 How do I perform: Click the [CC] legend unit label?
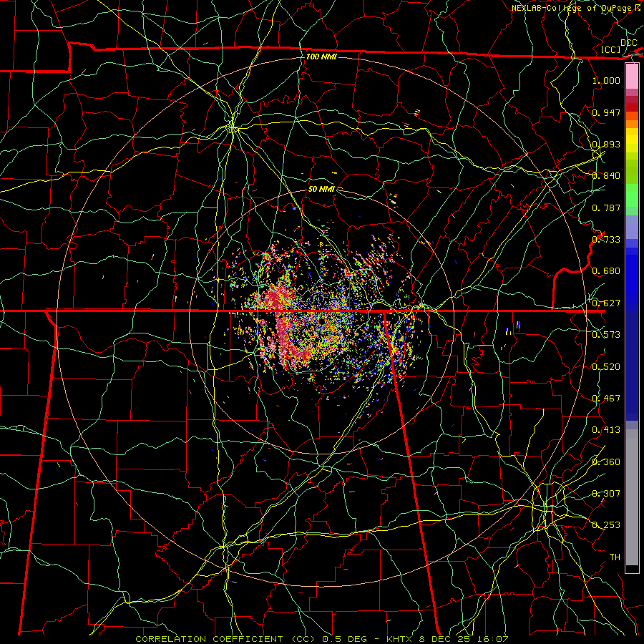(611, 49)
